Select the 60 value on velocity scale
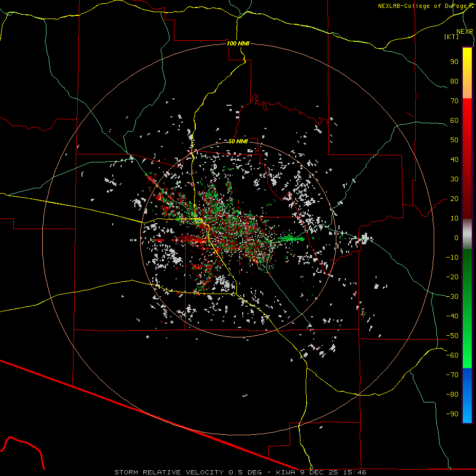 (454, 120)
